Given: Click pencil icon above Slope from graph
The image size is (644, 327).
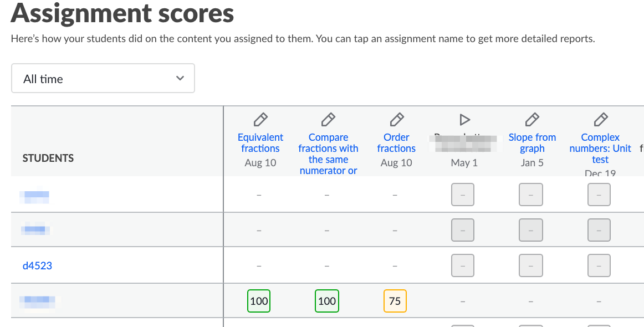Looking at the screenshot, I should coord(532,119).
